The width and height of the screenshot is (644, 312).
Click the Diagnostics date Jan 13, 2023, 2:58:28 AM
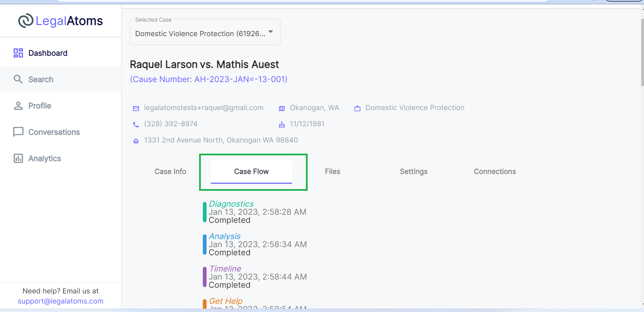tap(258, 212)
